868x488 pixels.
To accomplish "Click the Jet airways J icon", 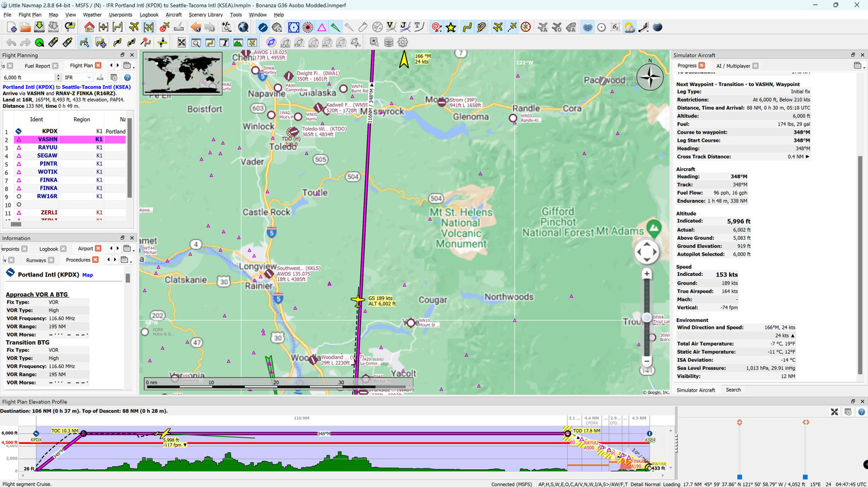I will [x=404, y=27].
